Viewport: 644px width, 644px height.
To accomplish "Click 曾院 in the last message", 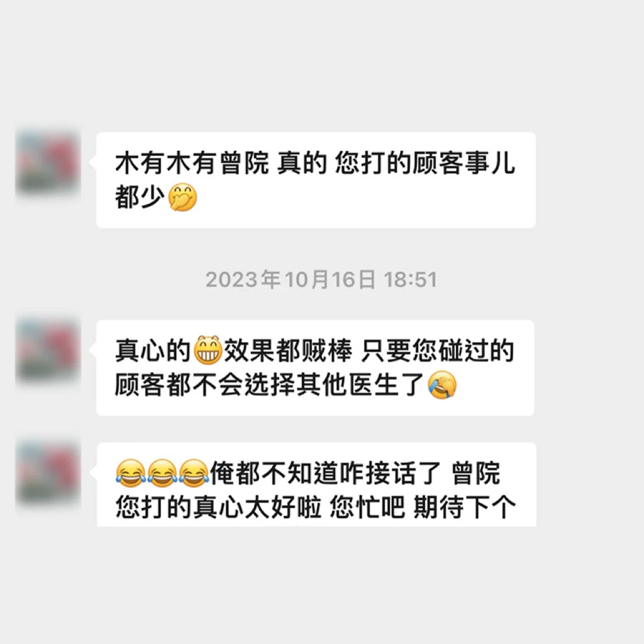I will pos(476,473).
